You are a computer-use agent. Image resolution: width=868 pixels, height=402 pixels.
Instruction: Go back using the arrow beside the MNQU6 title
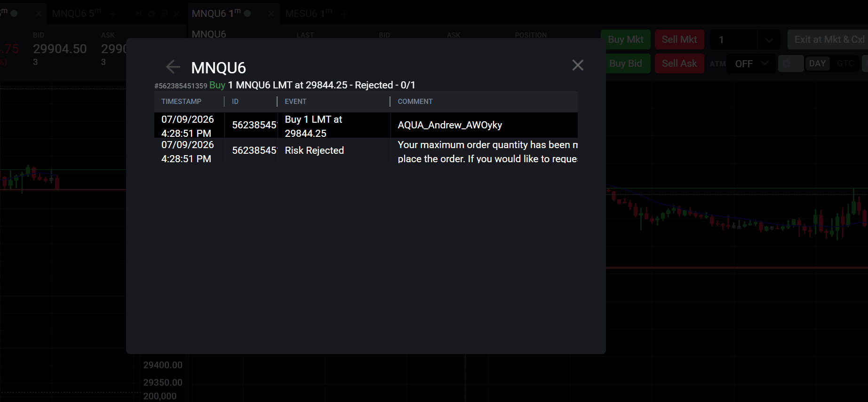pos(173,67)
